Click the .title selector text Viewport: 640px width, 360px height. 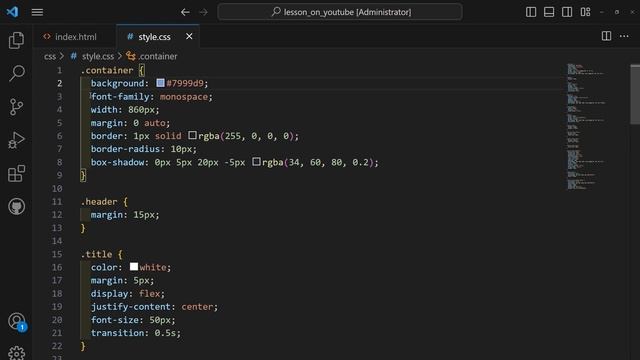click(x=96, y=254)
